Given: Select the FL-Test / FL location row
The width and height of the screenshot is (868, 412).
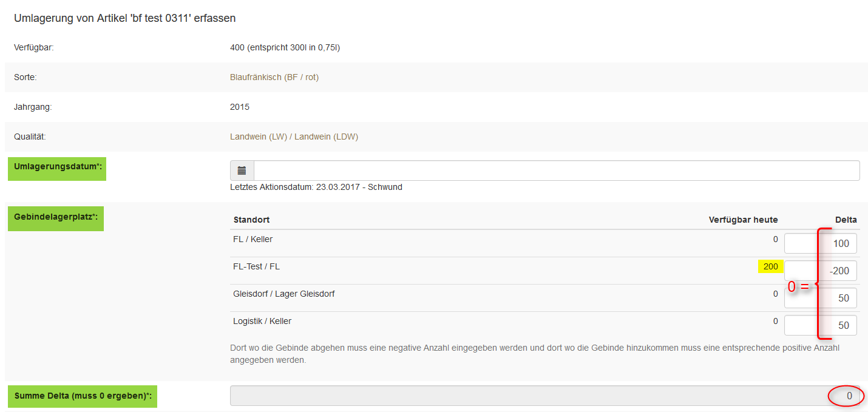Looking at the screenshot, I should pyautogui.click(x=256, y=266).
